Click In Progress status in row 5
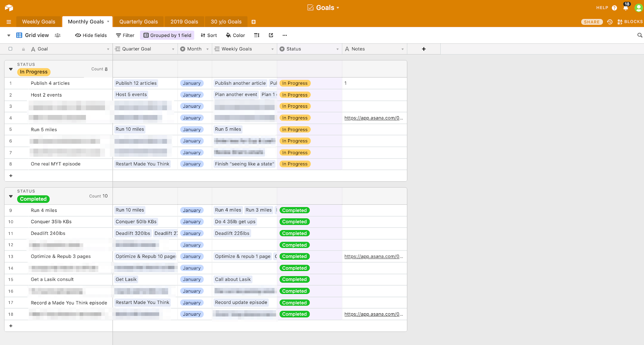 click(295, 129)
